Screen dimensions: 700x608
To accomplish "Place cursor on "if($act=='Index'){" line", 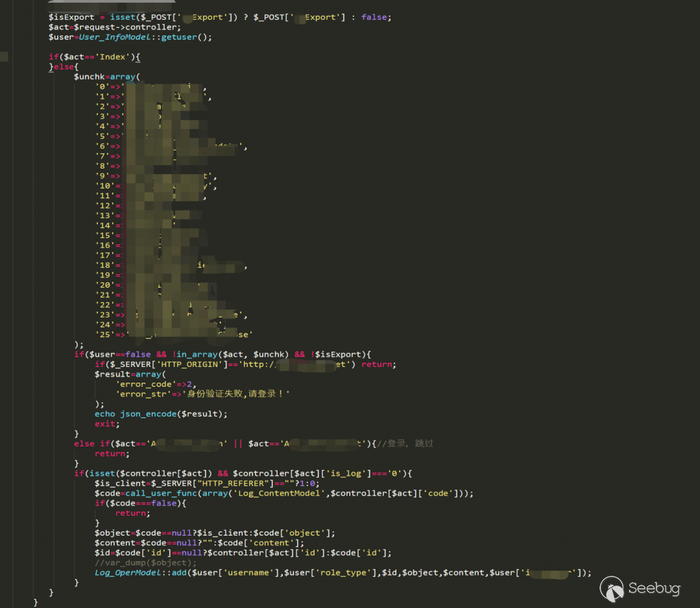I will click(94, 57).
